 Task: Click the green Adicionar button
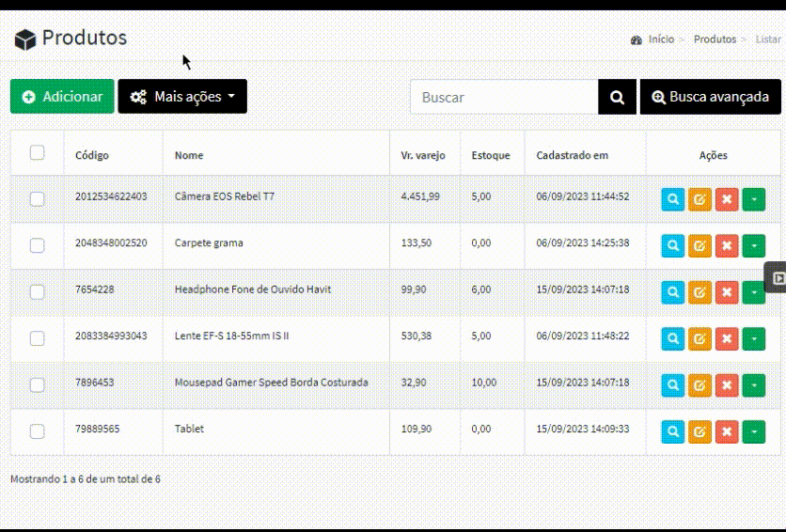pos(62,96)
